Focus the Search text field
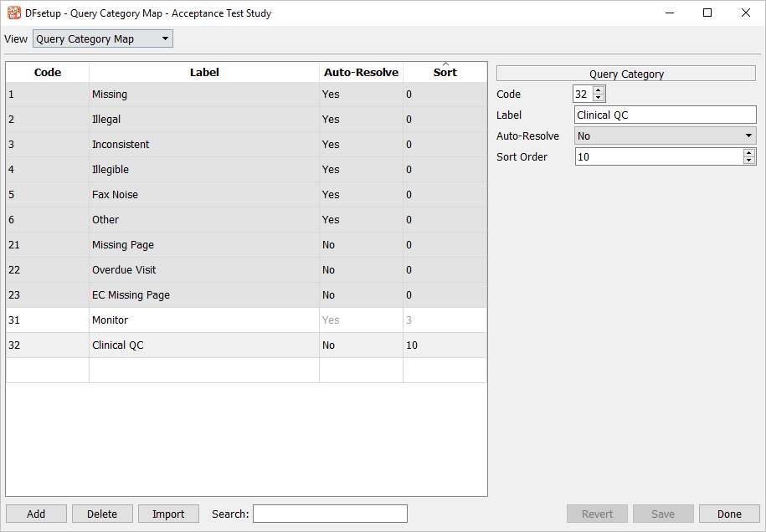 point(330,514)
